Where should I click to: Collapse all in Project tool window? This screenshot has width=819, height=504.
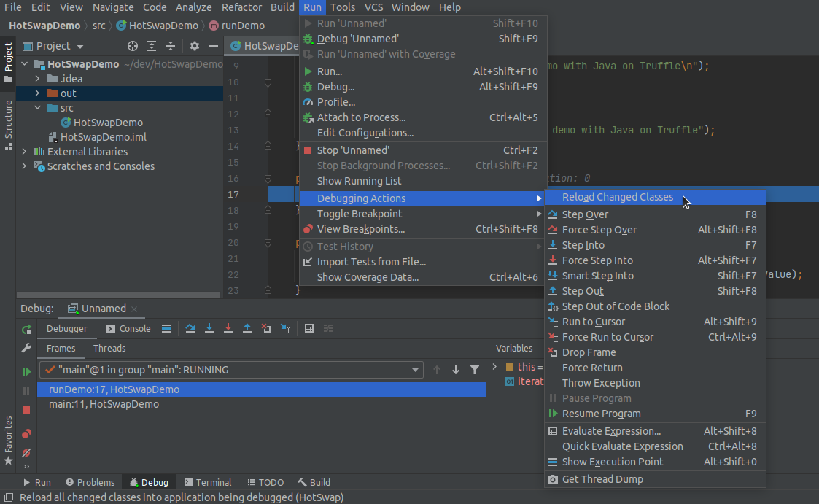[x=171, y=46]
